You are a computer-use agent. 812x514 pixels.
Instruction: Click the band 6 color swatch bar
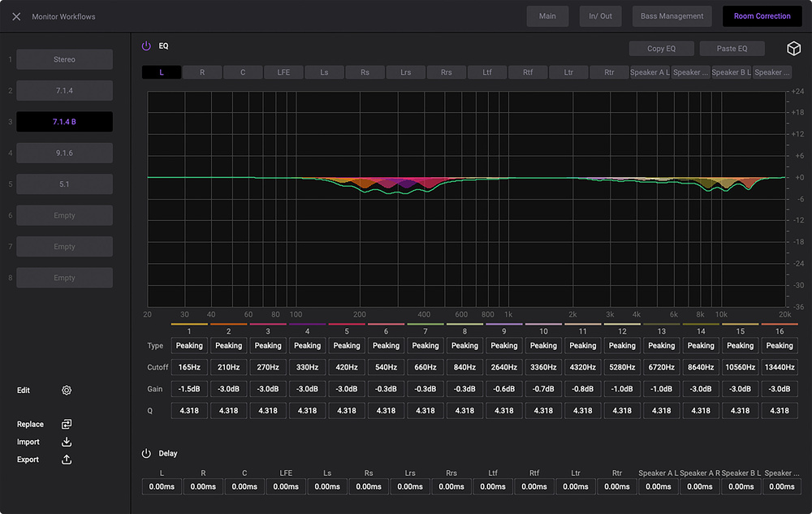386,324
